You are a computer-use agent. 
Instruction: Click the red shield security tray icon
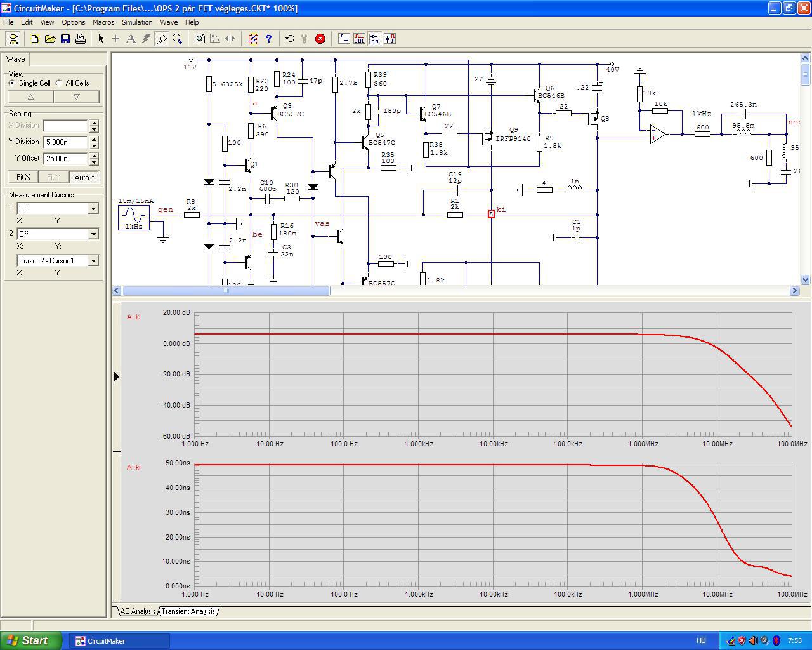tap(742, 640)
